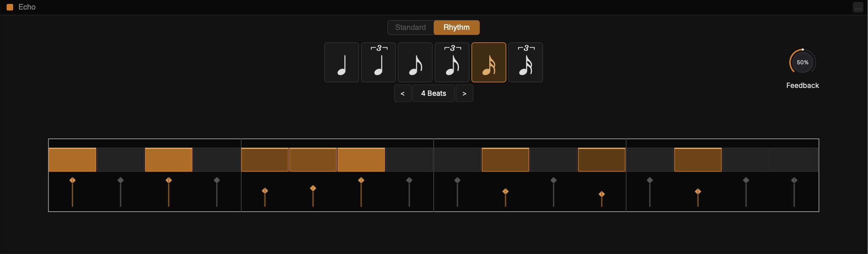Toggle the first step cell in beat 3
This screenshot has width=868, height=254.
(457, 160)
